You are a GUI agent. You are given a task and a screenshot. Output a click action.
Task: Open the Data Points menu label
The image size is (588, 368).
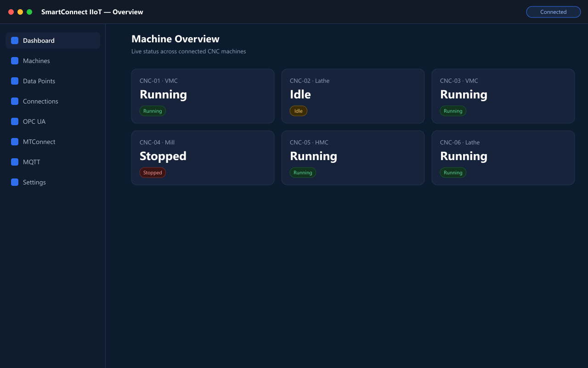(x=39, y=81)
